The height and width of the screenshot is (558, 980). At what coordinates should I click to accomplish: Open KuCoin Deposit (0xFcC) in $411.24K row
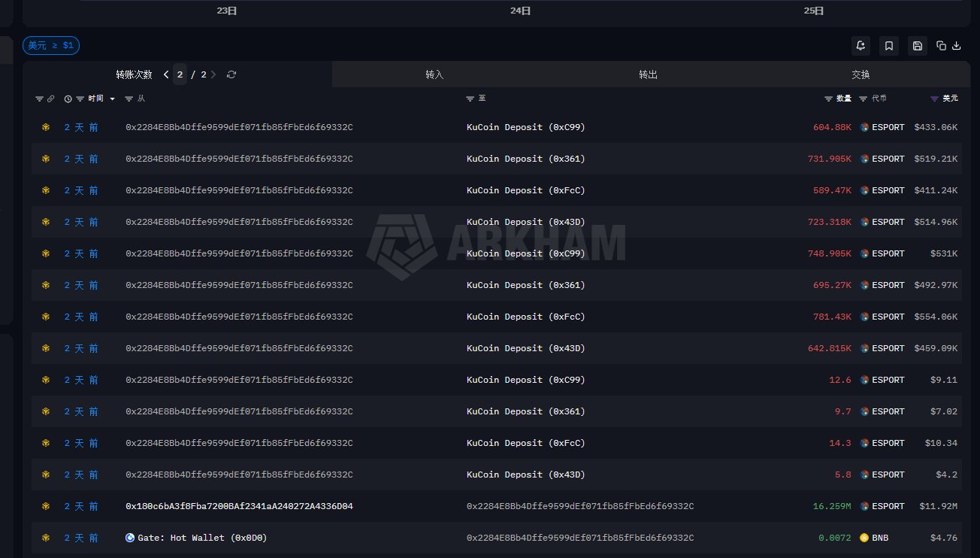[x=526, y=190]
